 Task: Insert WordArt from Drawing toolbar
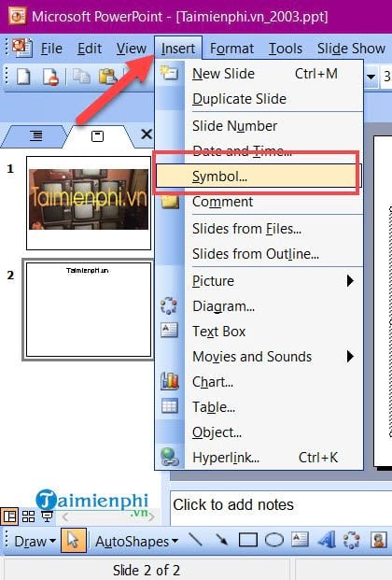326,539
